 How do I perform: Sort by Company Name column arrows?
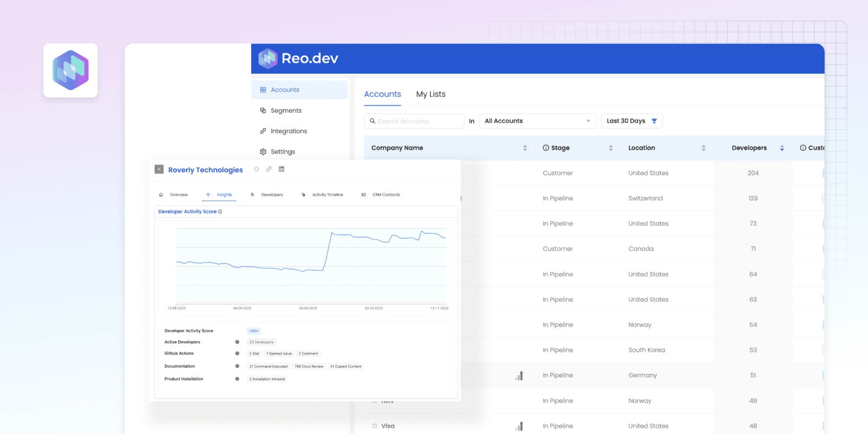[x=525, y=148]
